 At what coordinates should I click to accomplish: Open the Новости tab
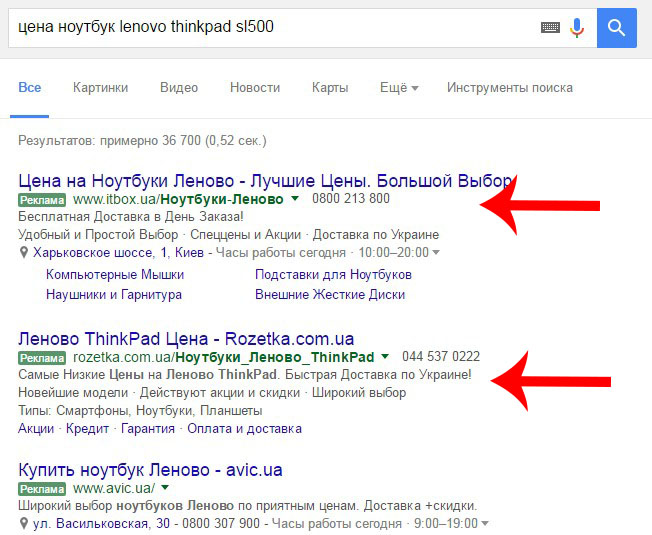[255, 88]
